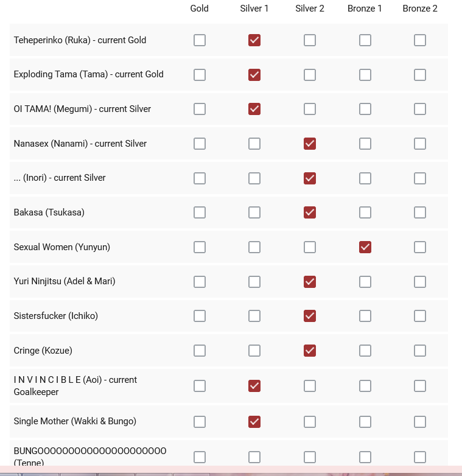Image resolution: width=462 pixels, height=476 pixels.
Task: Tick Silver 2 for Exploding Tama (Tama)
Action: click(x=310, y=75)
